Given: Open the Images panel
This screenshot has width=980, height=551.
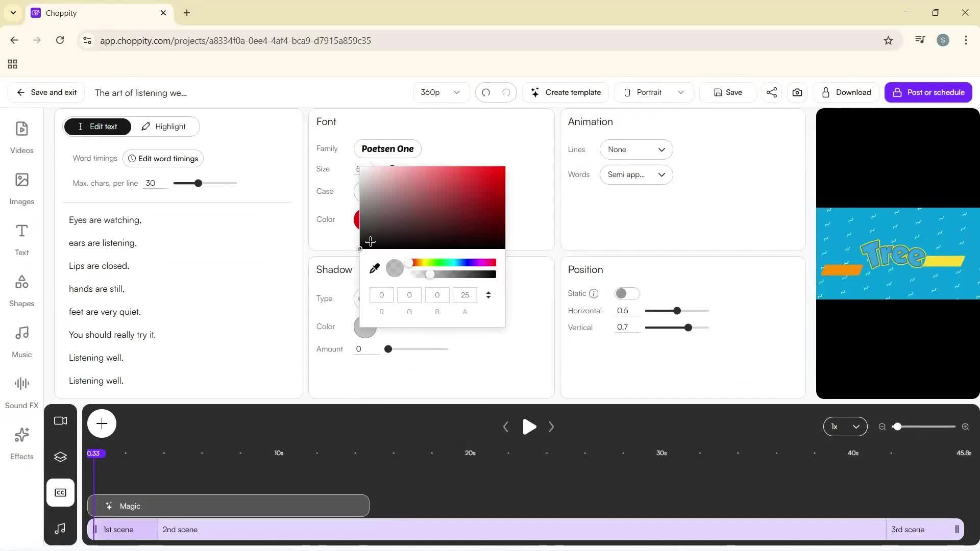Looking at the screenshot, I should pos(21,188).
